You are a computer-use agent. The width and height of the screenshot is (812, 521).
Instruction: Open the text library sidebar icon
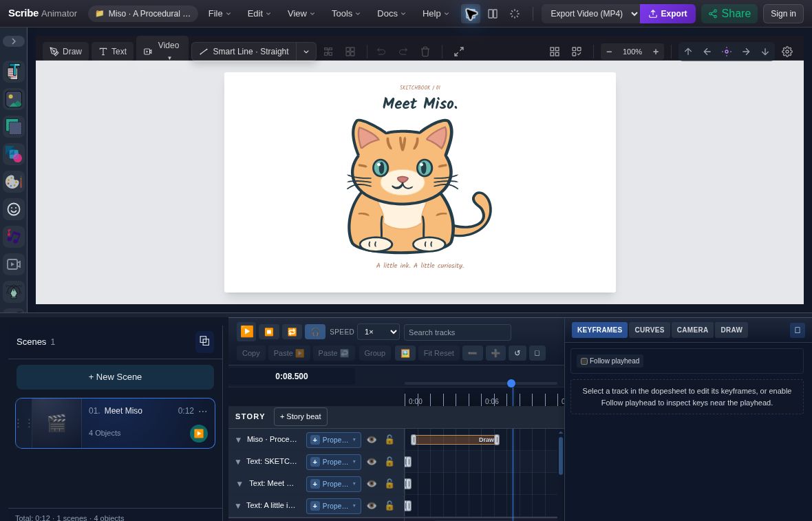click(x=14, y=72)
